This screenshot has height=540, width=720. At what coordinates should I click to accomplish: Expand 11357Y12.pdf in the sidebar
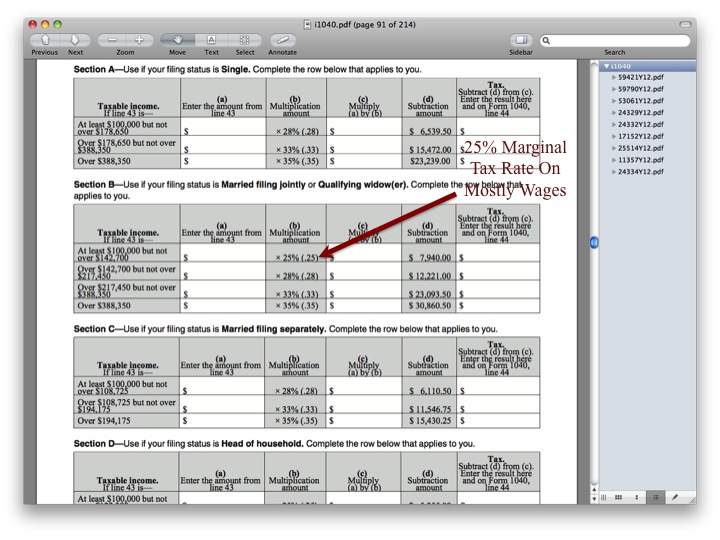[614, 160]
